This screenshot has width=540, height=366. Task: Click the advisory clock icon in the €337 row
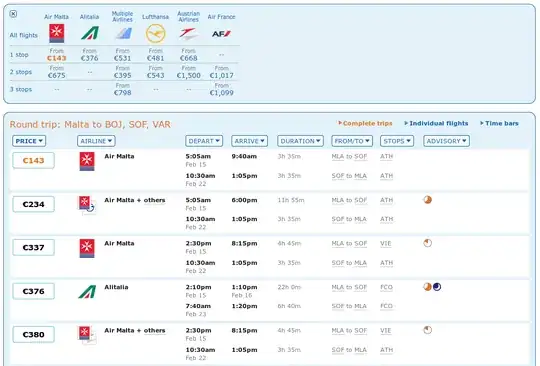point(427,243)
